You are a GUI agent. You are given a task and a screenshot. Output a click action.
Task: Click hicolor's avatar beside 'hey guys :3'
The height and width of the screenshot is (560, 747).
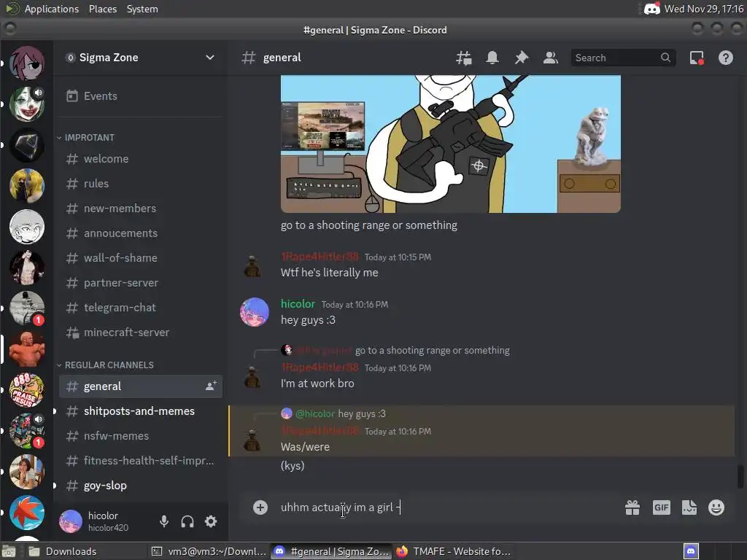[255, 312]
